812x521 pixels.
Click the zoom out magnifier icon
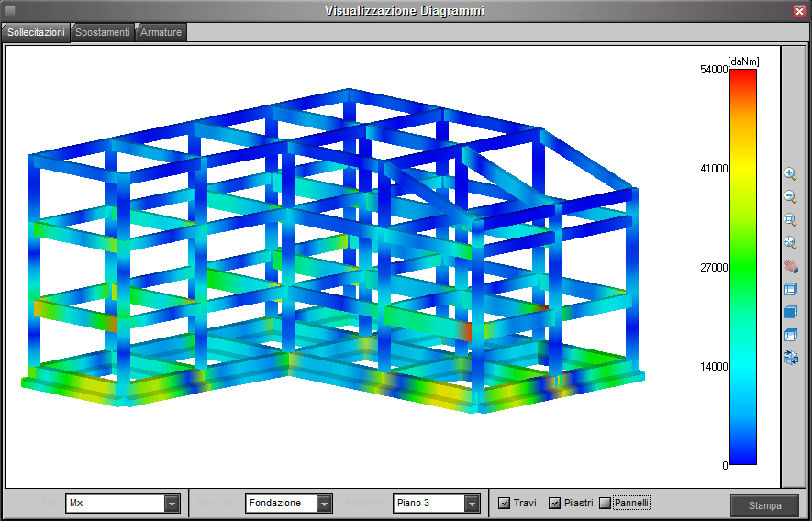790,197
